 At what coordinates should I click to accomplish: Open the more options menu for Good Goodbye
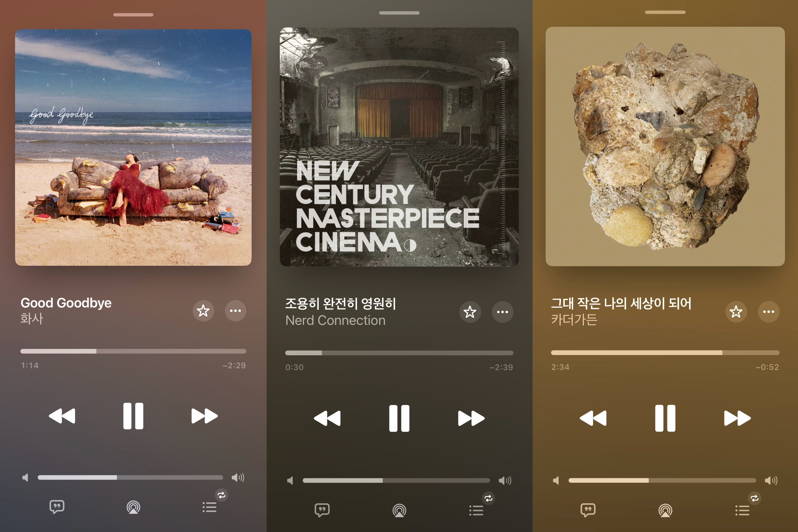coord(235,311)
